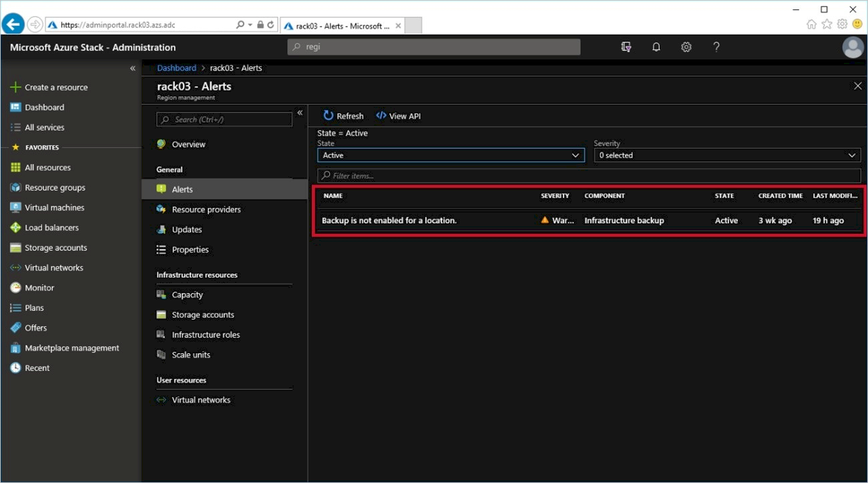This screenshot has width=868, height=483.
Task: Open the State dropdown showing Active
Action: pos(451,155)
